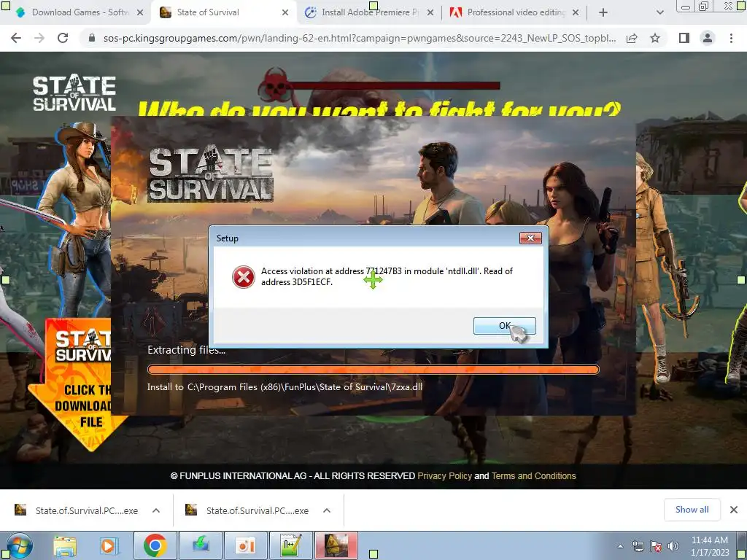Close the Setup error dialog
The width and height of the screenshot is (747, 560).
point(530,238)
